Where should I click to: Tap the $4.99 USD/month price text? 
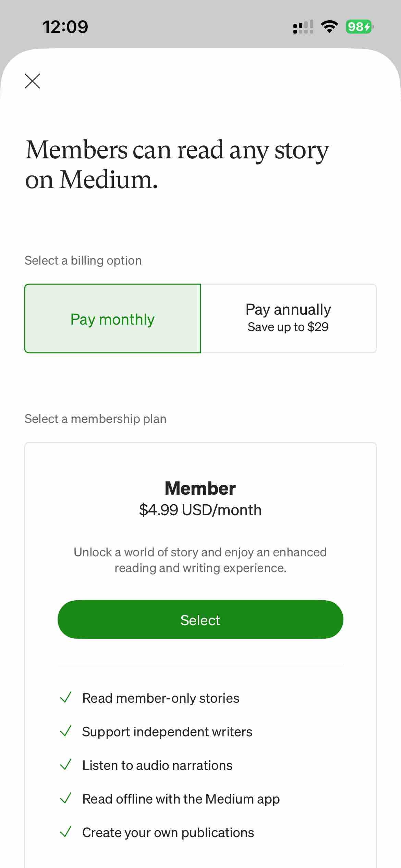point(200,510)
